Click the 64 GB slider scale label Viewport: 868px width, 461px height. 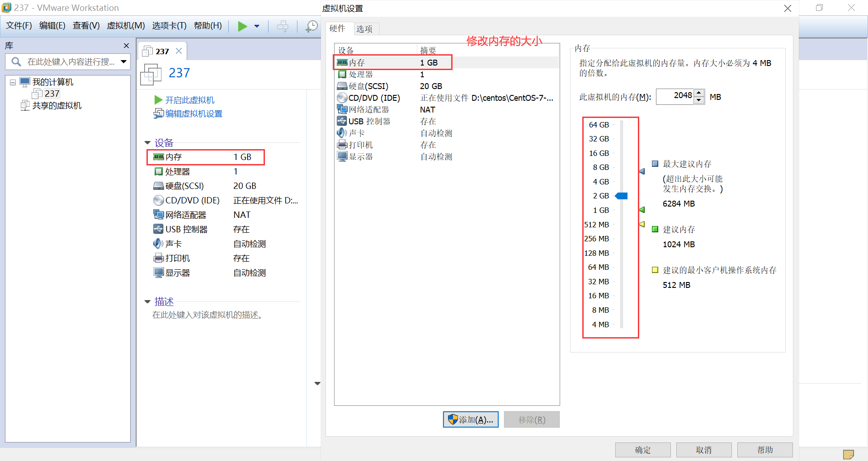599,125
